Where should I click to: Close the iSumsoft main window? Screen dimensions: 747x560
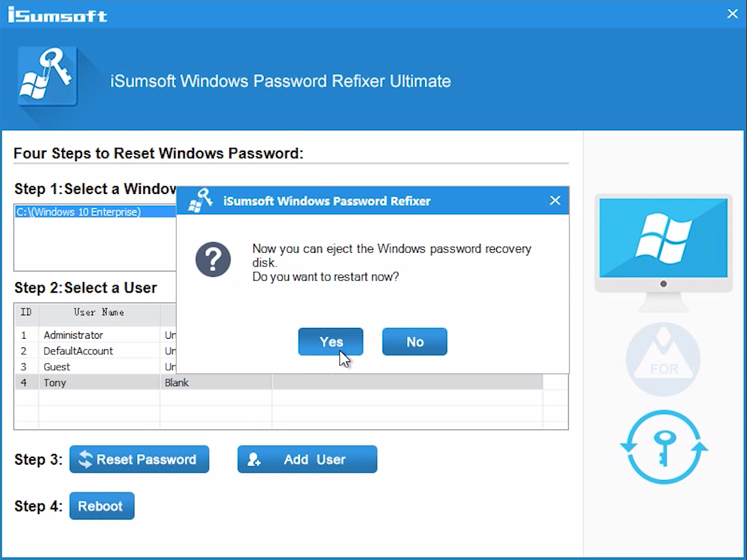(733, 14)
